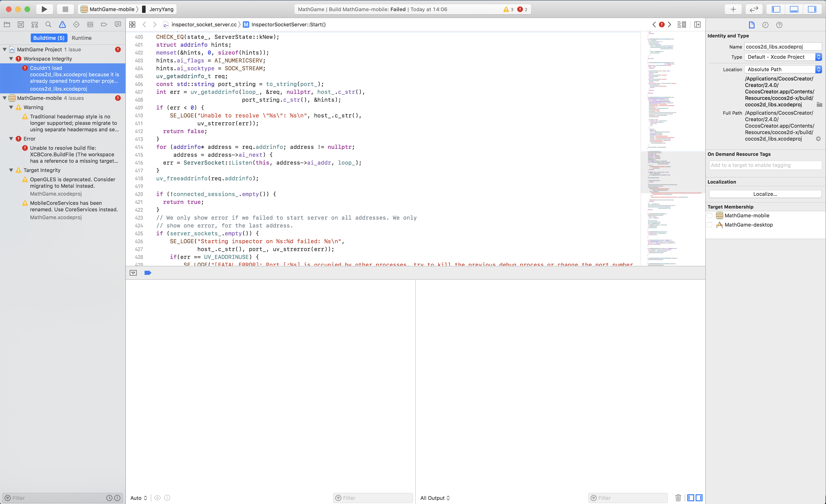Click the On Demand Resource Tags field

click(765, 165)
